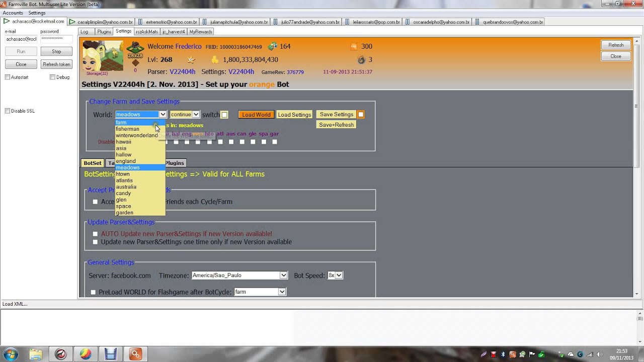Click the 28x28 farm size icon
The image size is (644, 362).
(x=135, y=49)
